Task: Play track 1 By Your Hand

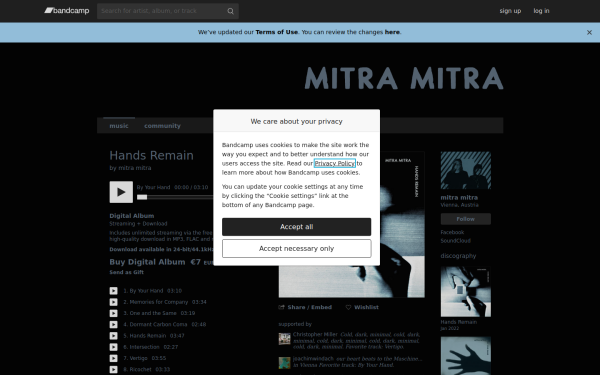Action: point(114,291)
